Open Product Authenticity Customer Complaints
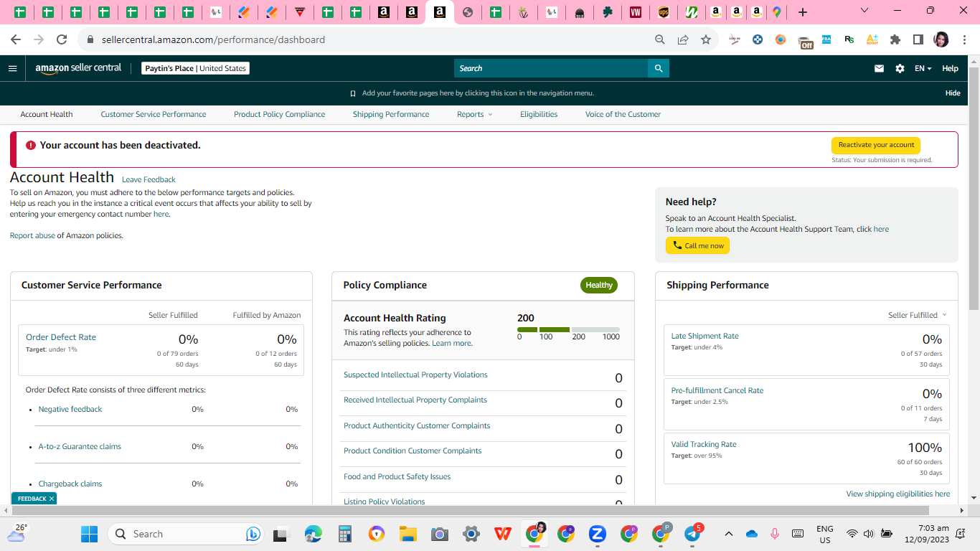The image size is (980, 551). pos(417,425)
